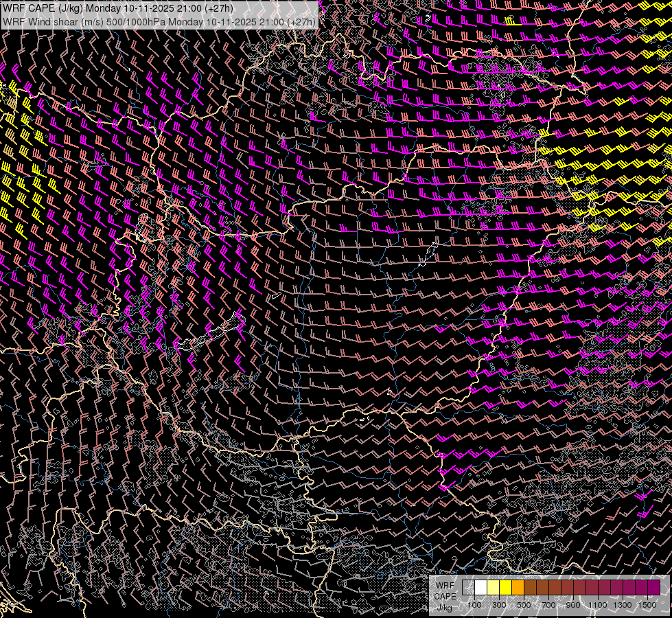The width and height of the screenshot is (672, 618).
Task: Click the WRF Wind shear title line
Action: coord(159,21)
